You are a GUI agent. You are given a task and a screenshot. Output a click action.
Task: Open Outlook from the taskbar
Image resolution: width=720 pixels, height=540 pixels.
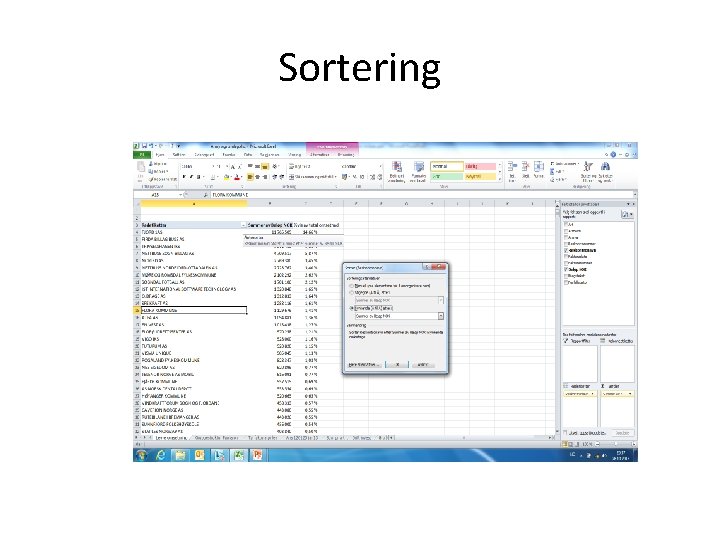pos(199,455)
